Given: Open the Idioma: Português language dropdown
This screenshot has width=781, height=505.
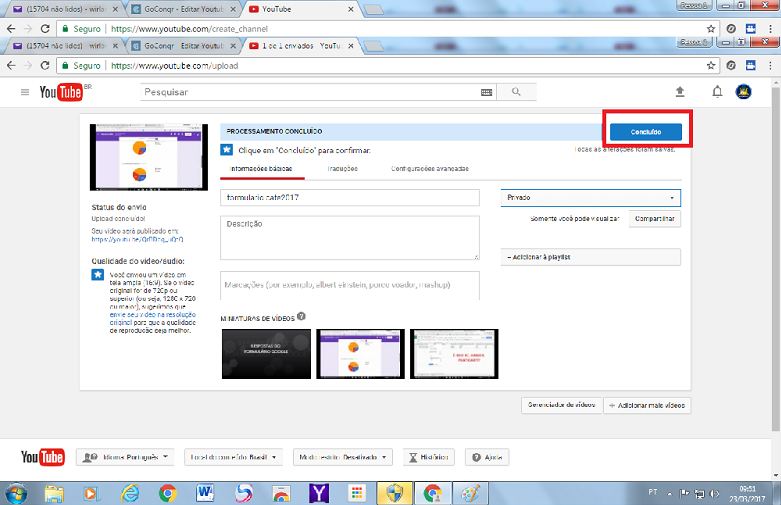Looking at the screenshot, I should coord(125,457).
